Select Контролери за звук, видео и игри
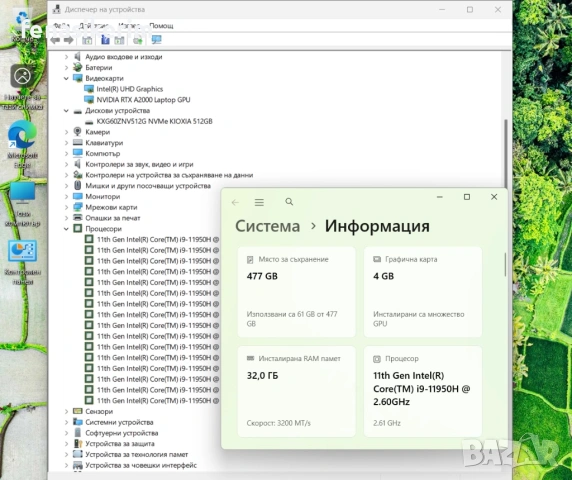Viewport: 572px width, 480px height. [x=139, y=164]
